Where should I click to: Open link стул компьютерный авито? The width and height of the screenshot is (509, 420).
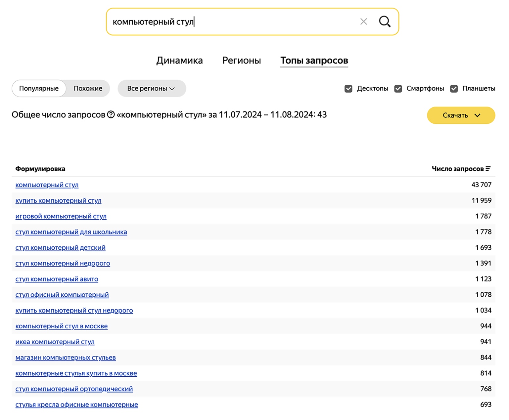pyautogui.click(x=57, y=279)
